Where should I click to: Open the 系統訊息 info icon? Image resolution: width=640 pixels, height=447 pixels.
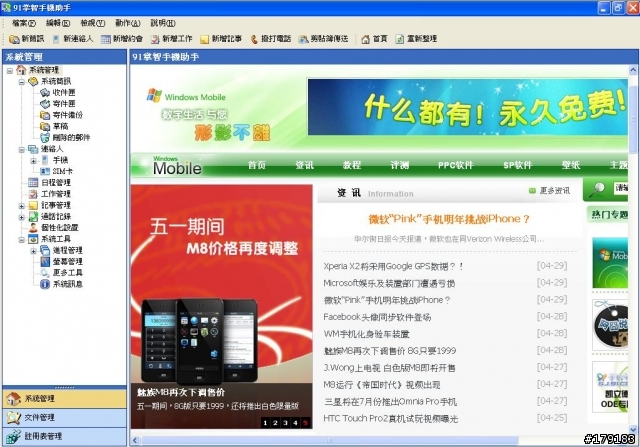click(x=45, y=284)
